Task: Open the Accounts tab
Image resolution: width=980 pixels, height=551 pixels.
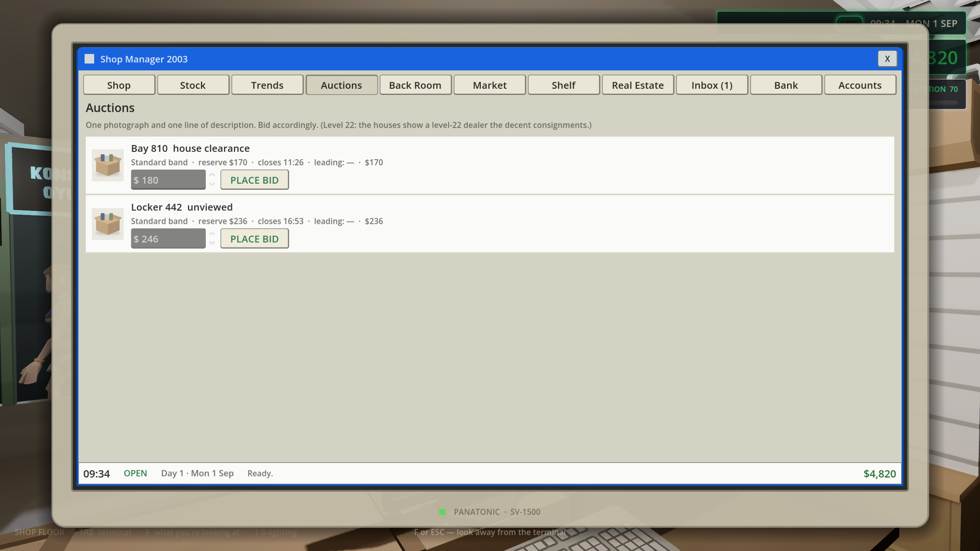Action: (x=860, y=85)
